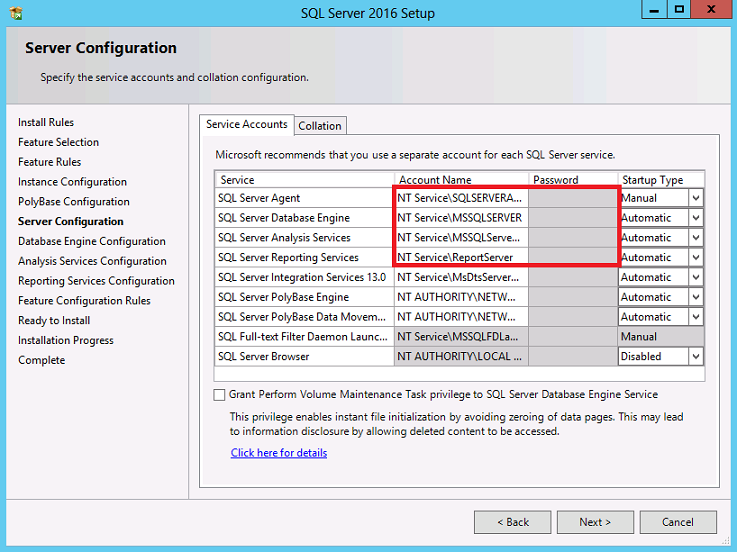Screen dimensions: 737x552
Task: Close the SQL Server 2016 Setup window
Action: [x=711, y=9]
